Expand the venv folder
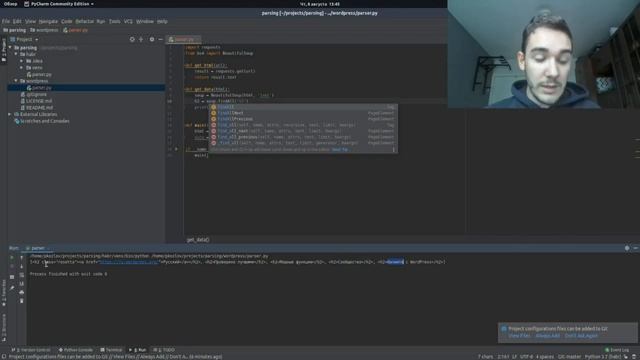Image resolution: width=640 pixels, height=360 pixels. 22,67
